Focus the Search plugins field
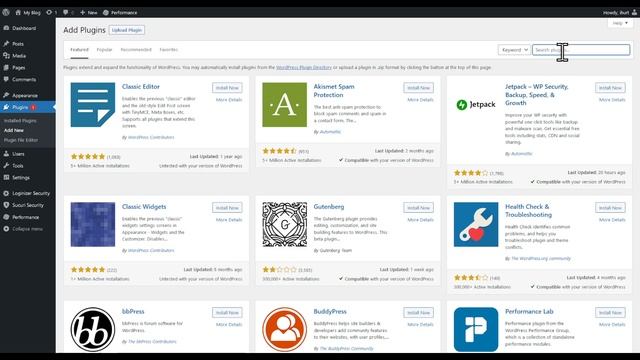The image size is (640, 360). [x=581, y=50]
